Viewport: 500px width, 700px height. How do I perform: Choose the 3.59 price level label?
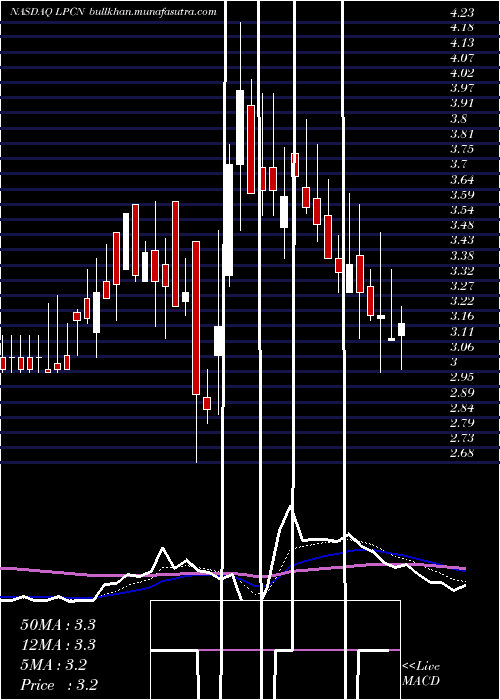pyautogui.click(x=462, y=195)
